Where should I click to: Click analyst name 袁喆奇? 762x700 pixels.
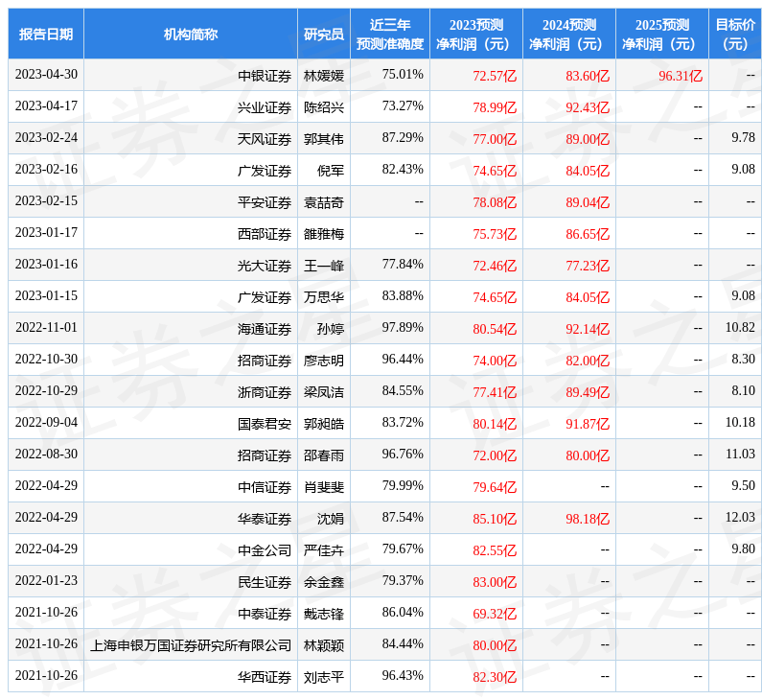324,202
